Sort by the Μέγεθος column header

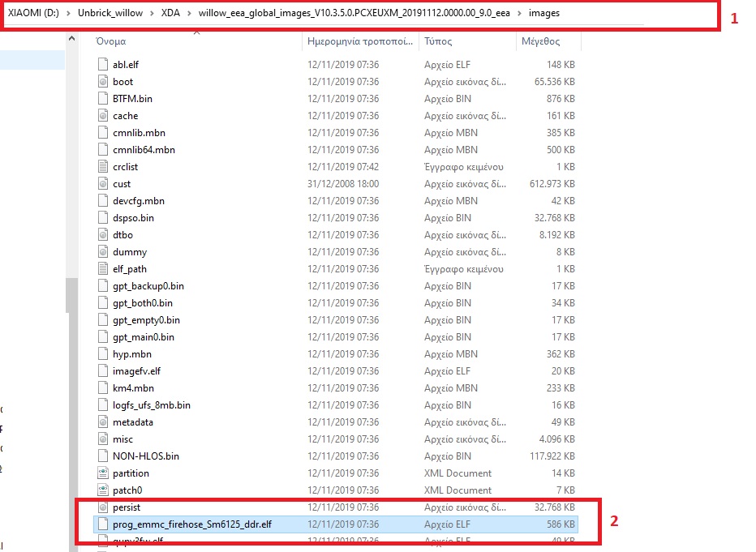[540, 41]
